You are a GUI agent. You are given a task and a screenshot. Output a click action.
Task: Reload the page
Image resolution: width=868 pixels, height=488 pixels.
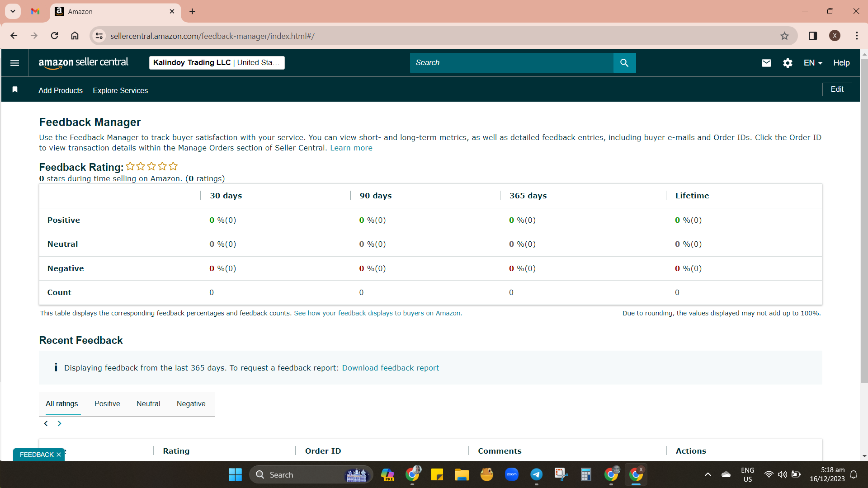click(54, 36)
